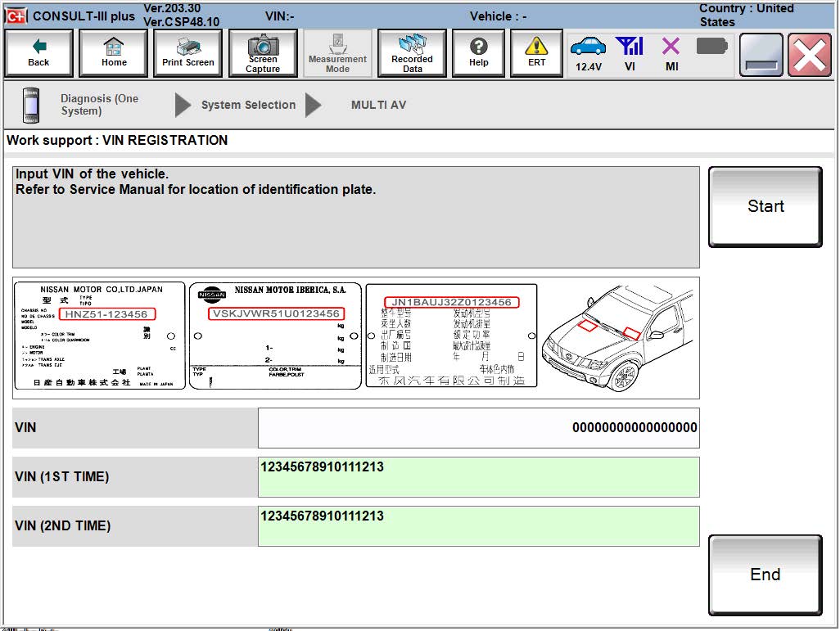Image resolution: width=840 pixels, height=631 pixels.
Task: Click the 'VIN (2ND TIME)' label
Action: click(x=63, y=526)
